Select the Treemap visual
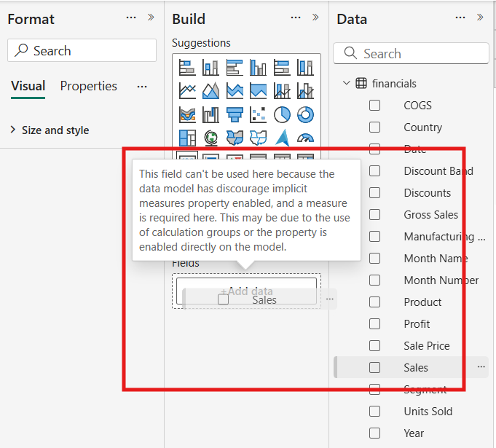The image size is (496, 448). click(x=187, y=138)
